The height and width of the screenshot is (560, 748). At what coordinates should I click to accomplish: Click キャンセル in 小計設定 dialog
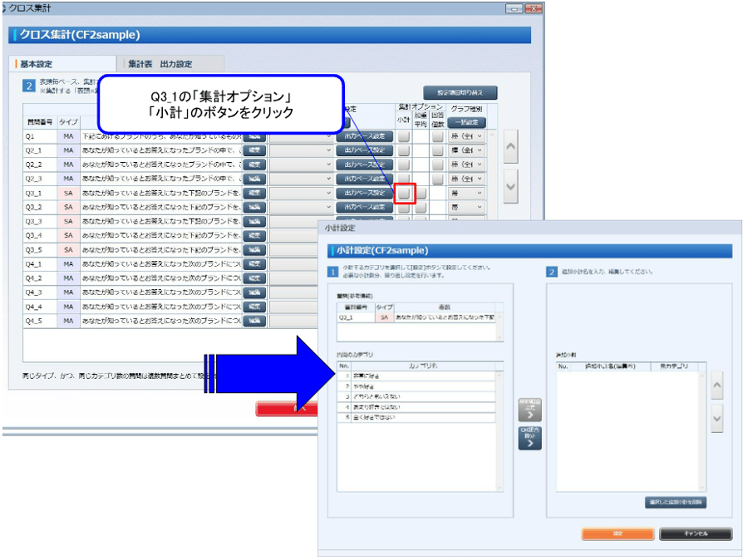pyautogui.click(x=696, y=533)
